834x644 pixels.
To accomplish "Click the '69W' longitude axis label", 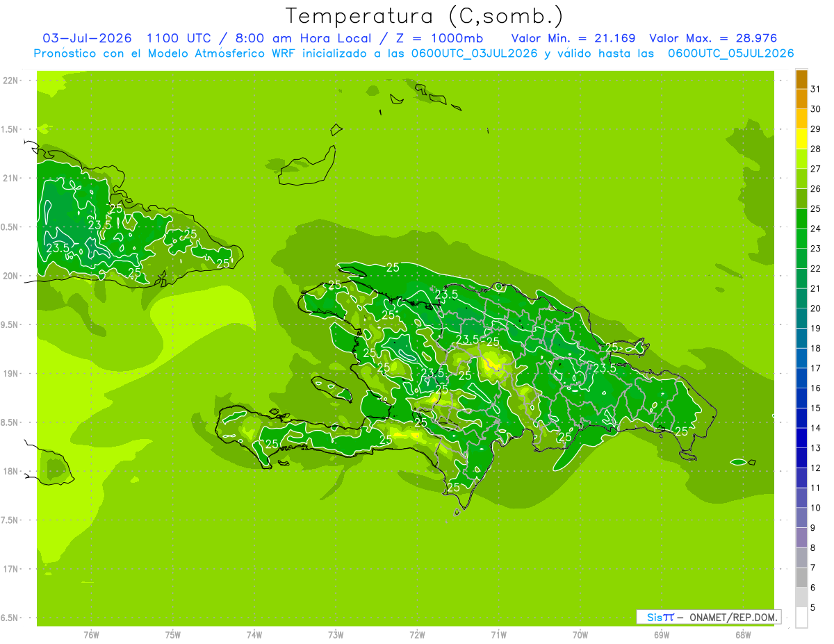I will pyautogui.click(x=662, y=635).
